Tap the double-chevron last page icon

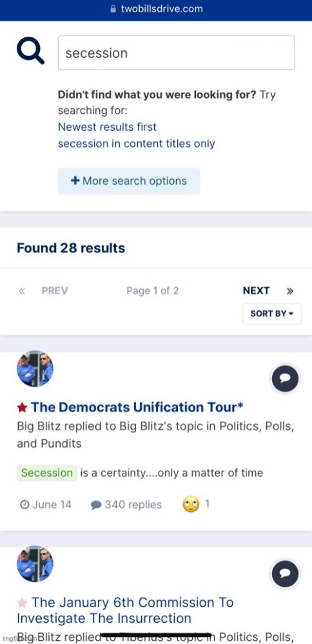pyautogui.click(x=290, y=291)
